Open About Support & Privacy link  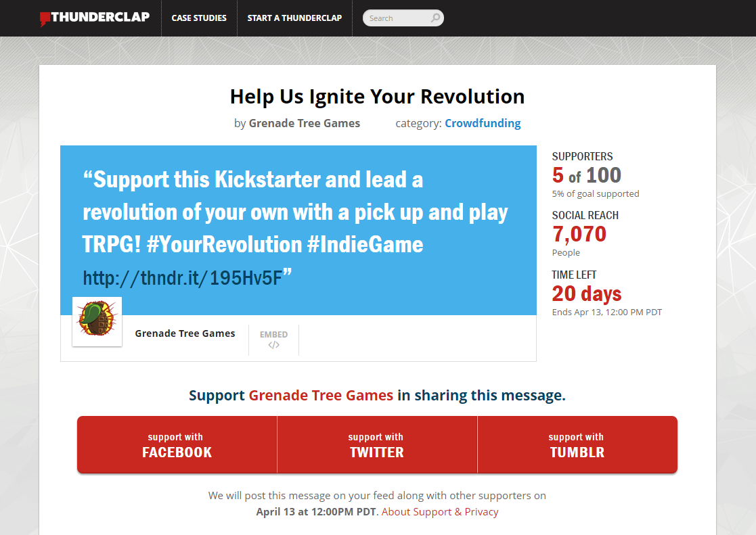point(440,512)
